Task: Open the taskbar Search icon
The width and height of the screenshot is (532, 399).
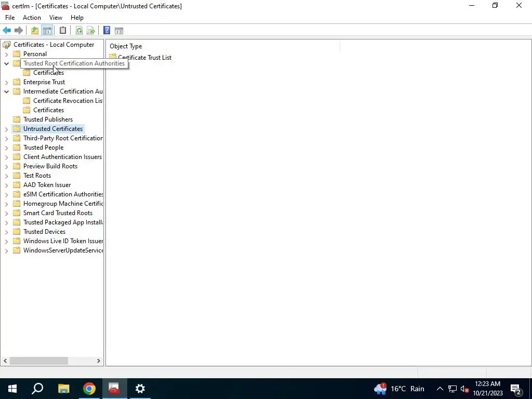Action: tap(37, 389)
